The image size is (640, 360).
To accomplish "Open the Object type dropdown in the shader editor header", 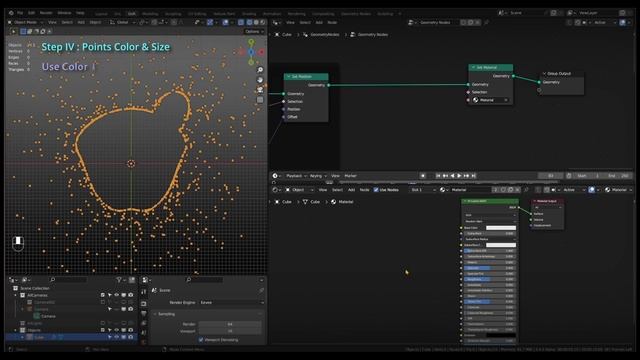I will [x=299, y=190].
